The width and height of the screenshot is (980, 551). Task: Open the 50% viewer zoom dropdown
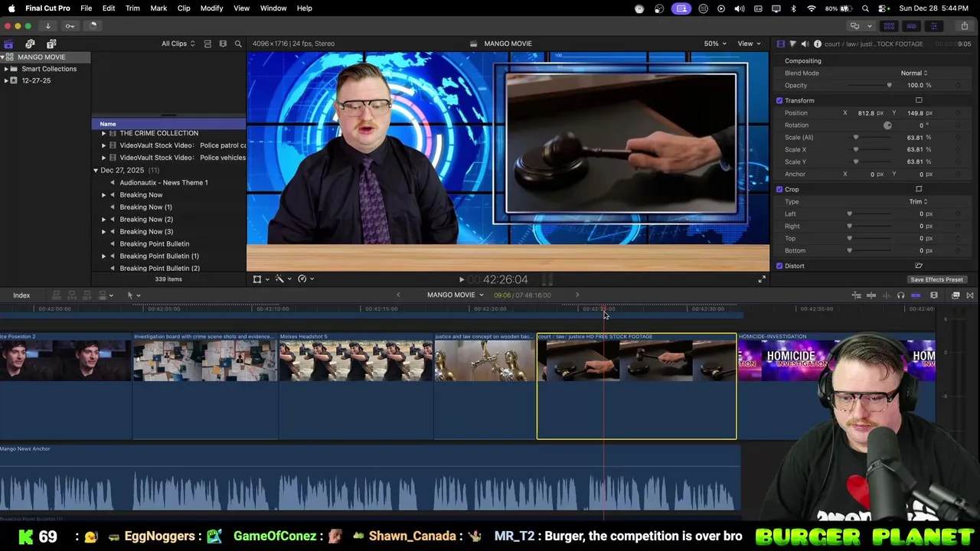coord(715,44)
